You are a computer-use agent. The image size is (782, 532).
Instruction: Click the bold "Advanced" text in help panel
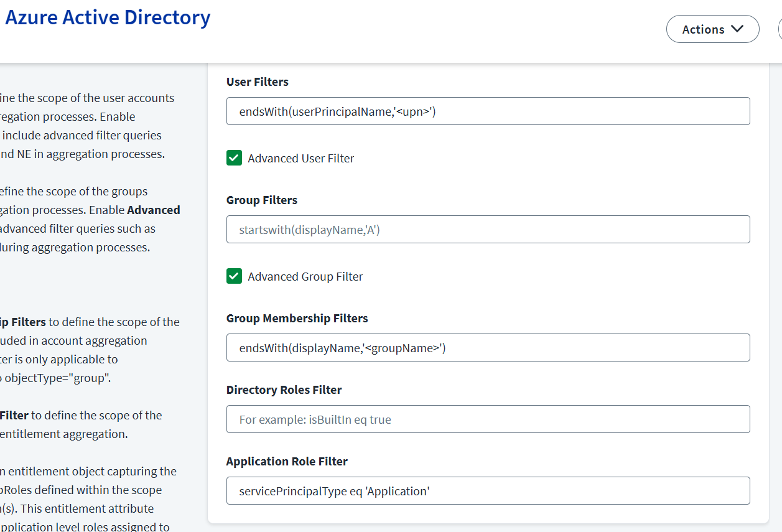coord(153,210)
